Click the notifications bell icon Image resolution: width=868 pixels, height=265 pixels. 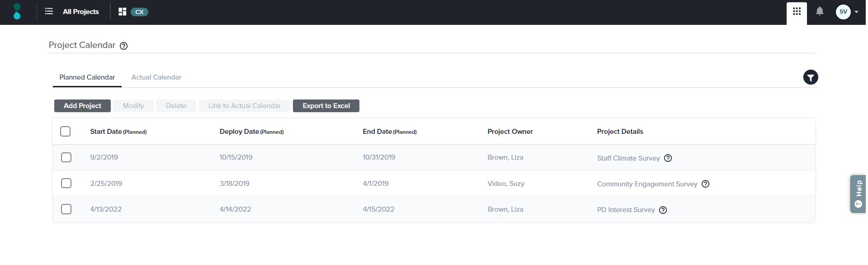(820, 11)
